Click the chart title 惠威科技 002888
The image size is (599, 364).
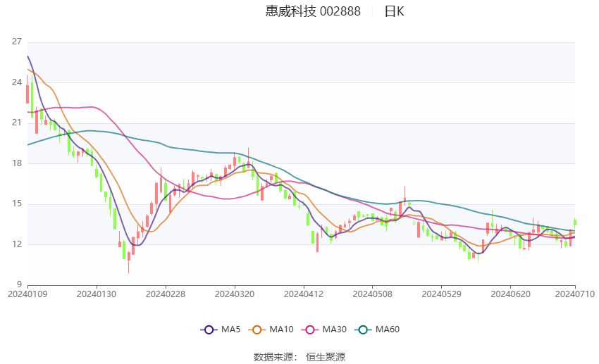tap(313, 11)
